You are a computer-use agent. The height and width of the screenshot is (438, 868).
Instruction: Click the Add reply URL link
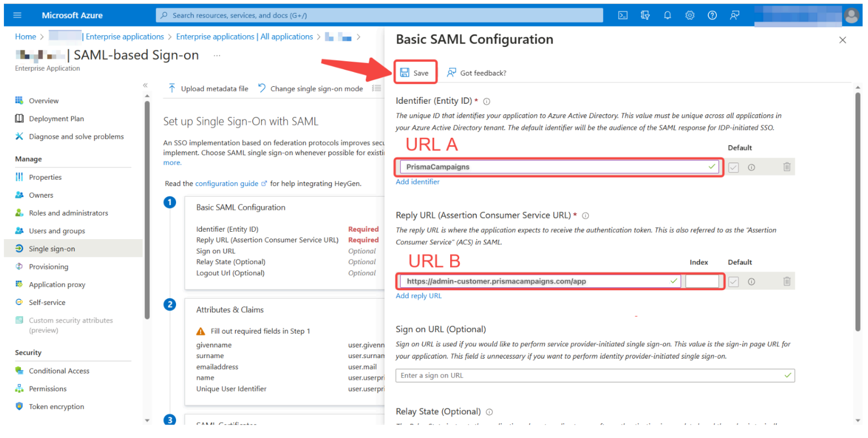point(418,296)
